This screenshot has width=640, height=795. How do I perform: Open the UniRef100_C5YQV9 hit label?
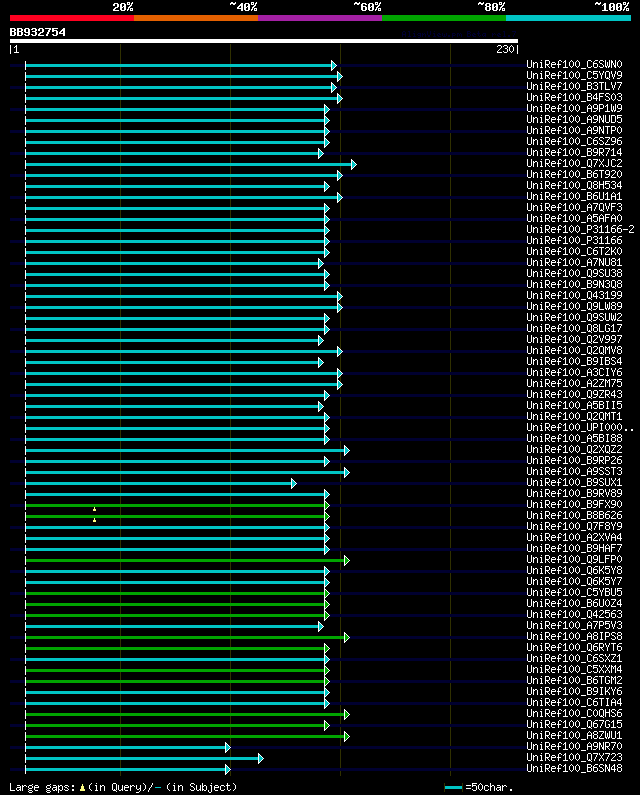(574, 76)
